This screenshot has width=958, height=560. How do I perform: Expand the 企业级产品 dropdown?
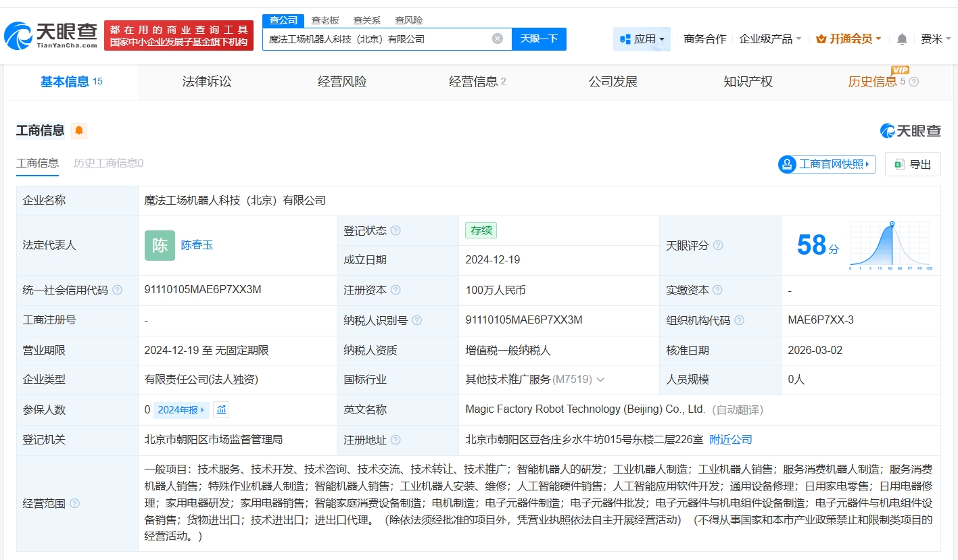pos(770,39)
